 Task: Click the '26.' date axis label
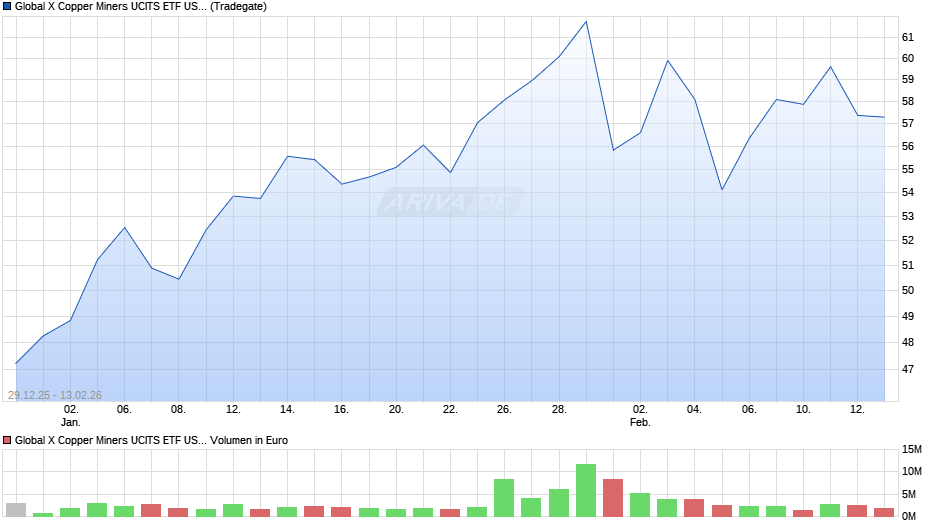[x=504, y=409]
